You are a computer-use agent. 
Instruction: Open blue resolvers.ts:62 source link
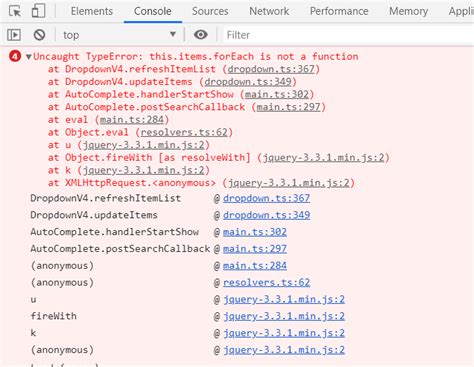pyautogui.click(x=266, y=283)
